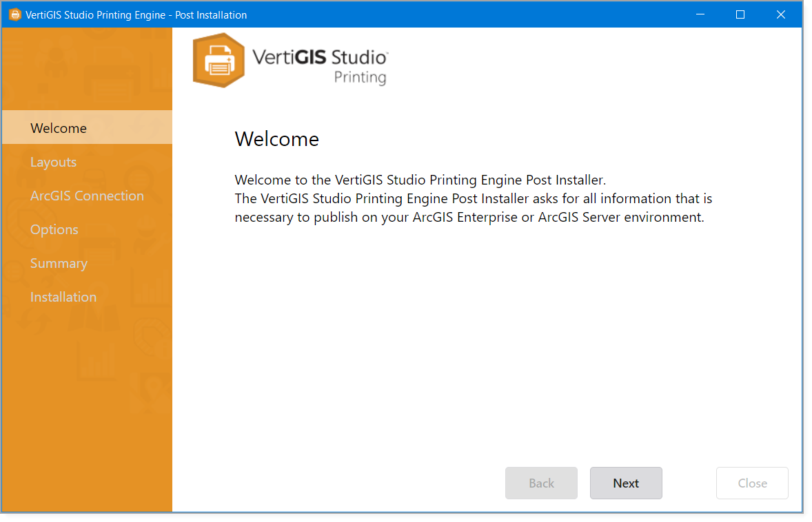The image size is (812, 522).
Task: Click the orange hexagon printer logo
Action: tap(219, 61)
